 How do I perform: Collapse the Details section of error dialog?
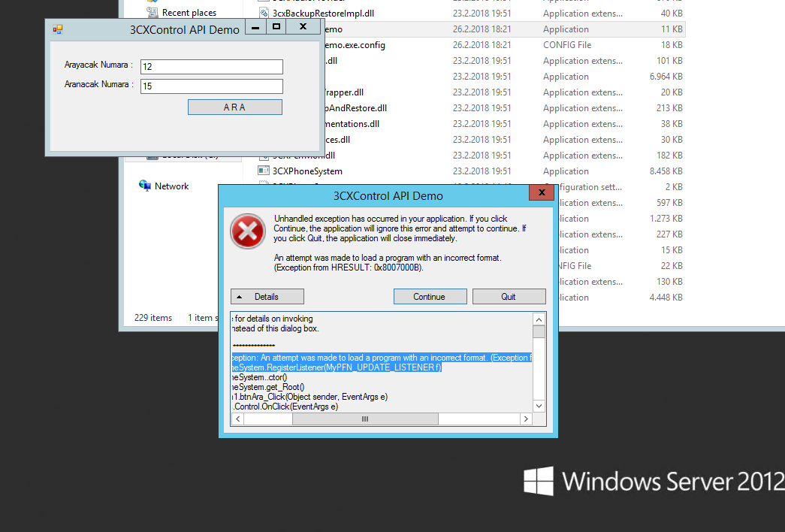[267, 297]
